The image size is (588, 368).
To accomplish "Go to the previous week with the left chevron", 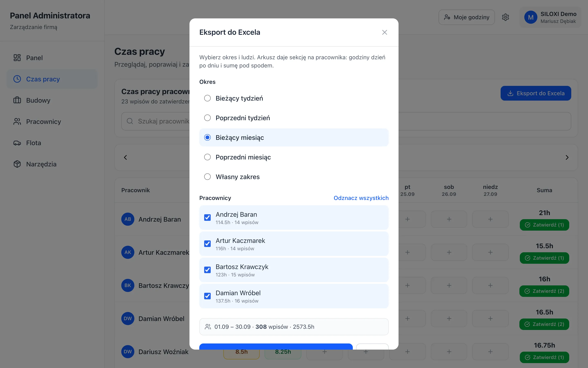I will (125, 157).
